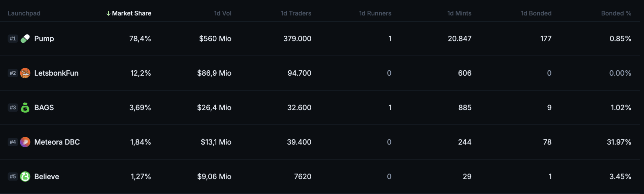
Task: Click the #1 rank badge
Action: [13, 39]
